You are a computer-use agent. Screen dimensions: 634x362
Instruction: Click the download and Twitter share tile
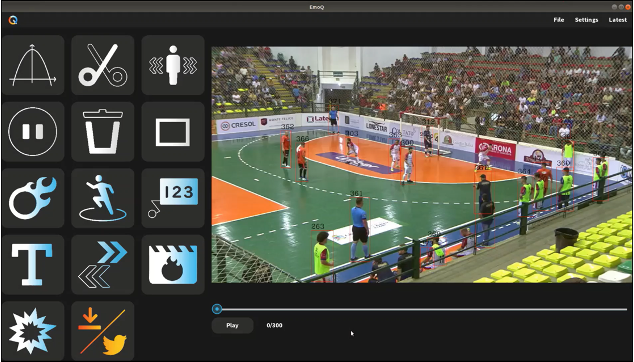[x=103, y=331]
